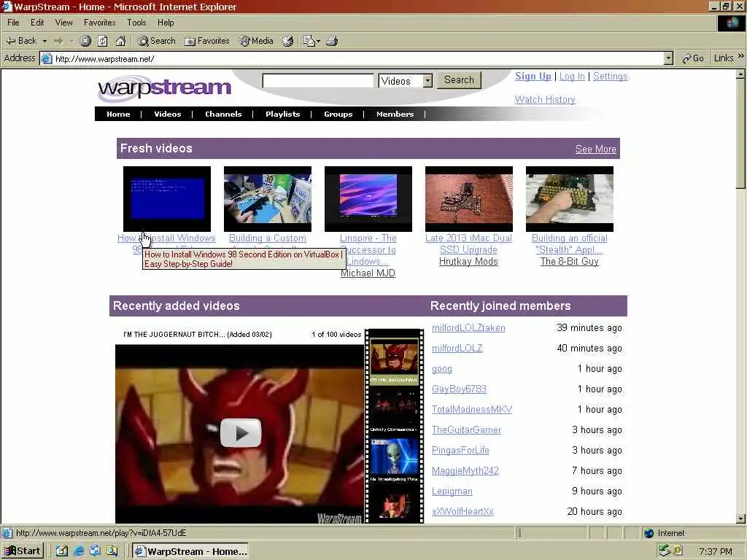This screenshot has height=560, width=747.
Task: Open member Lepigman profile
Action: pos(452,491)
